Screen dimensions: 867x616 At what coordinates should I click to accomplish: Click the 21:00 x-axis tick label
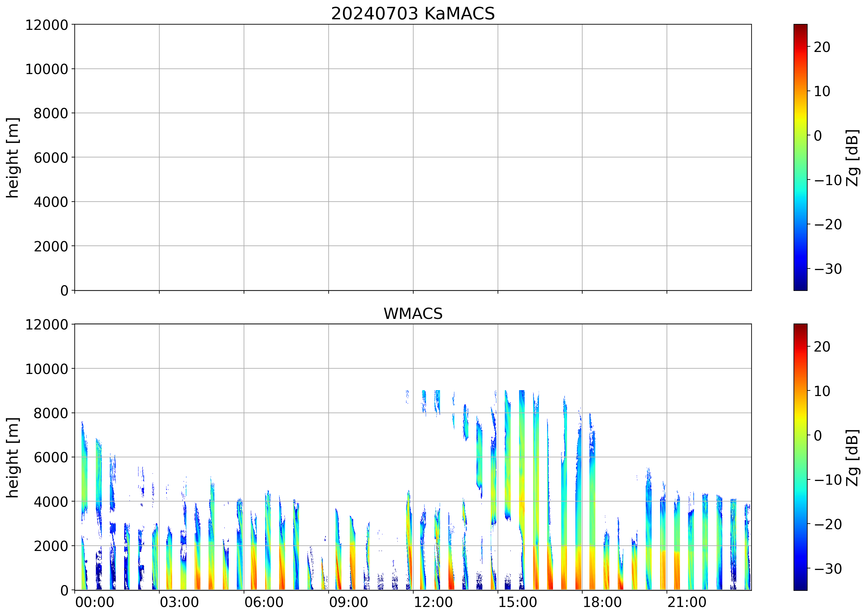pyautogui.click(x=687, y=602)
